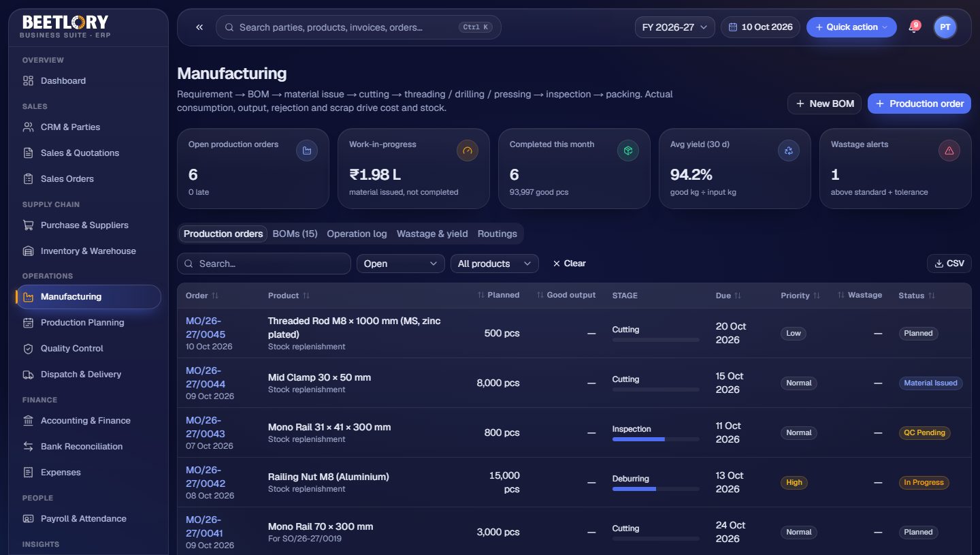Click the QC Pending status badge
Viewport: 980px width, 555px height.
[x=924, y=432]
